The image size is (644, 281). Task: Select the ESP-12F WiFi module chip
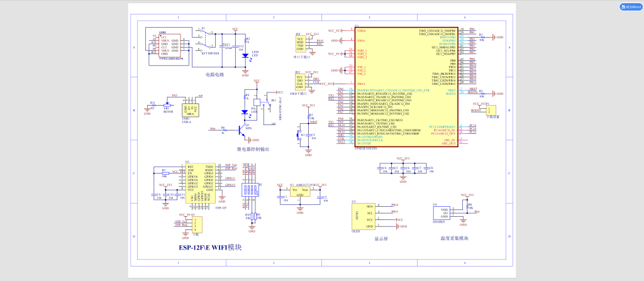click(x=200, y=182)
